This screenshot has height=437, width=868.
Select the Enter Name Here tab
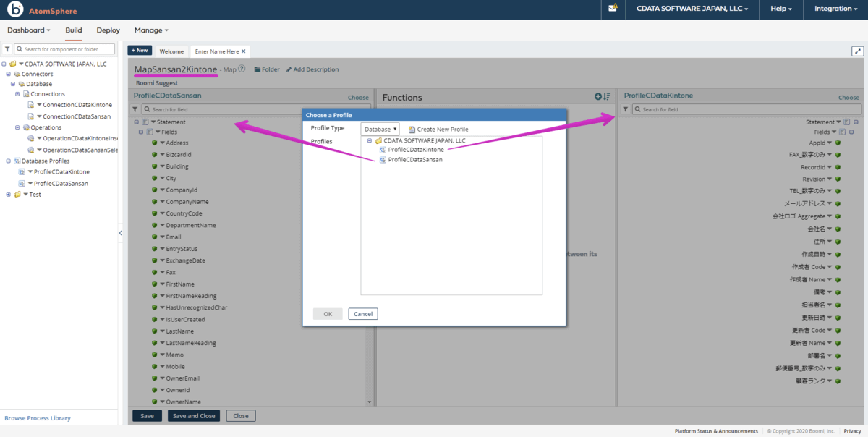[217, 51]
